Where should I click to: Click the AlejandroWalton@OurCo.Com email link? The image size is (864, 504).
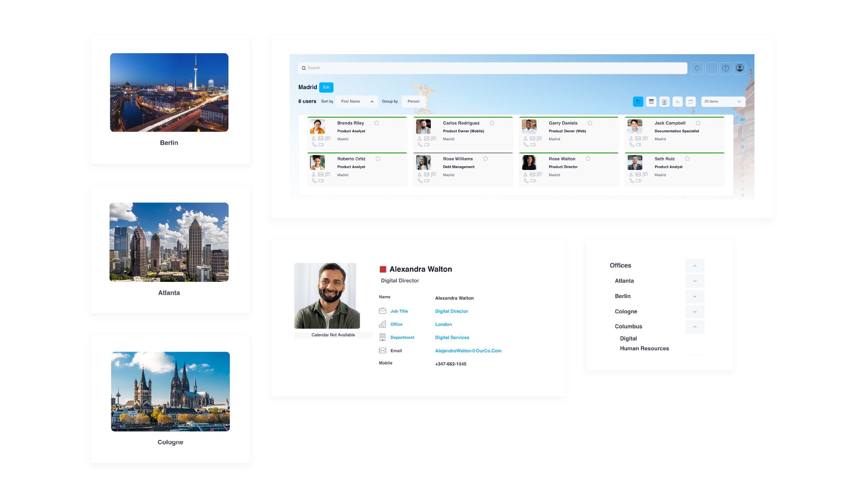coord(468,351)
